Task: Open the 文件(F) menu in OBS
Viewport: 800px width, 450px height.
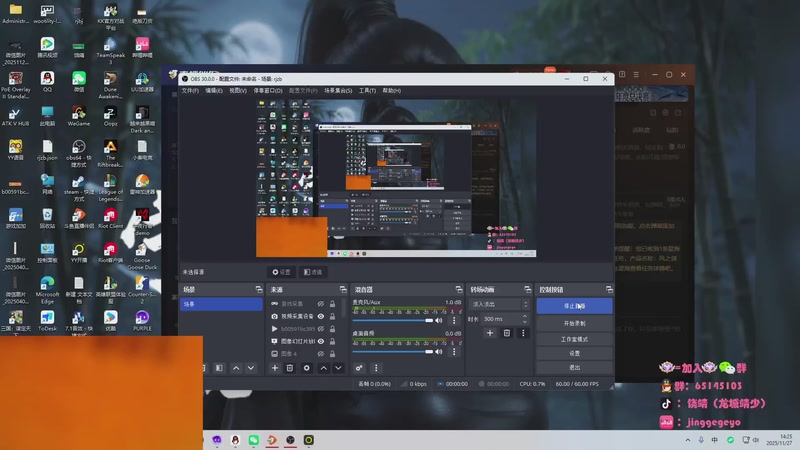Action: coord(190,90)
